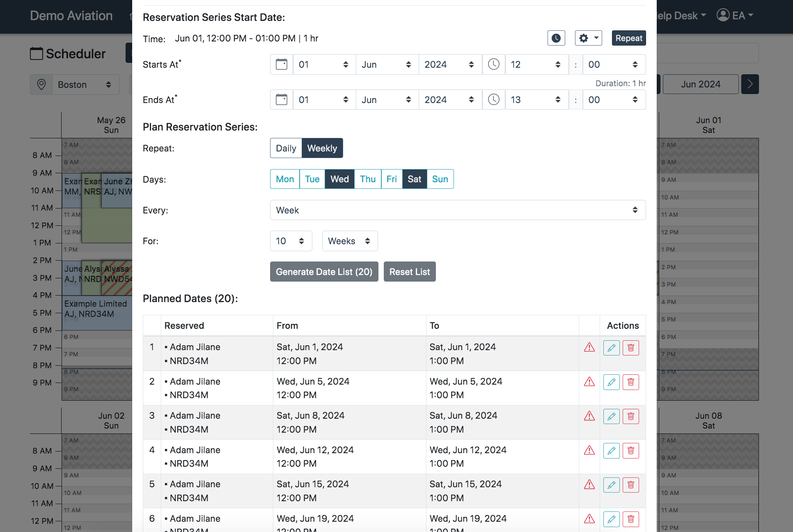Click Generate Date List (20) button
Viewport: 793px width, 532px height.
click(x=324, y=272)
